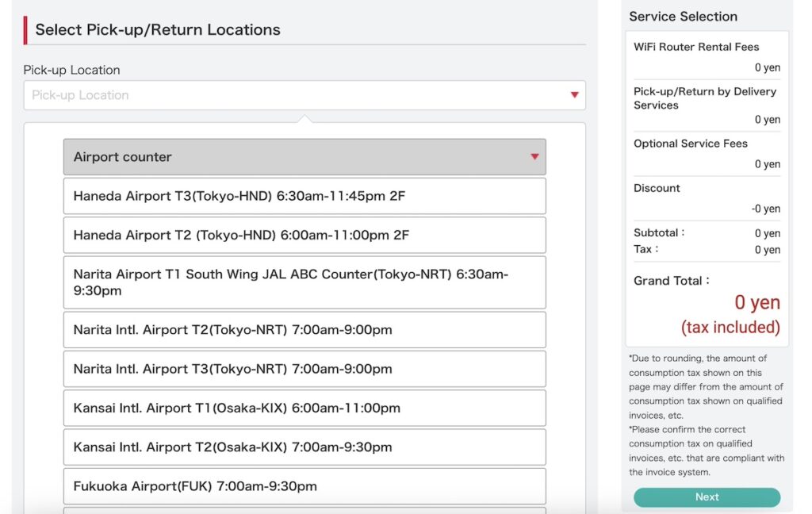Select Fukuoka Airport (FUK) location

click(x=304, y=486)
